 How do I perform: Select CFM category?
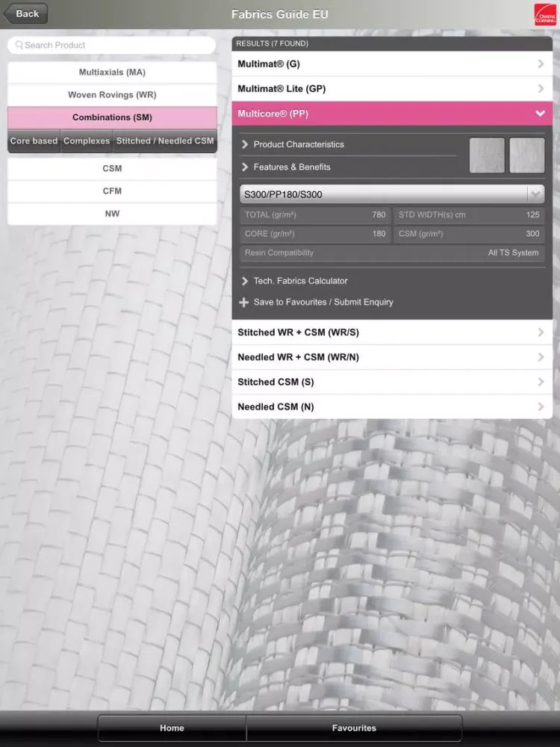(112, 191)
